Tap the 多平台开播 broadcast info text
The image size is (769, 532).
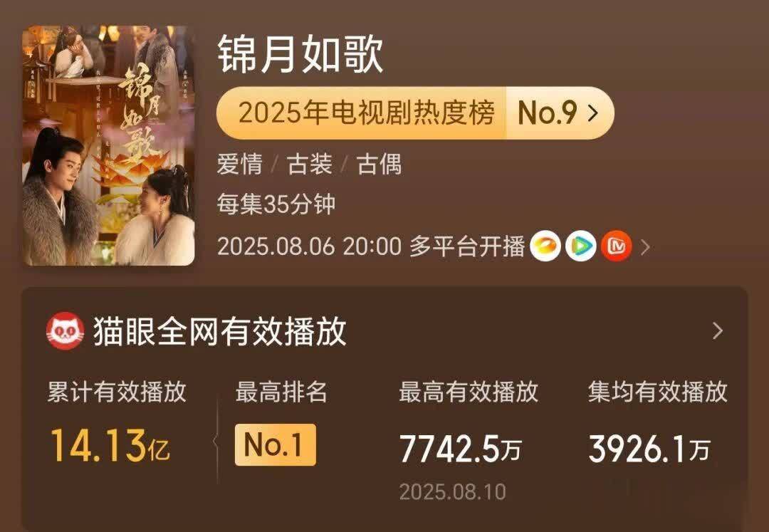467,246
